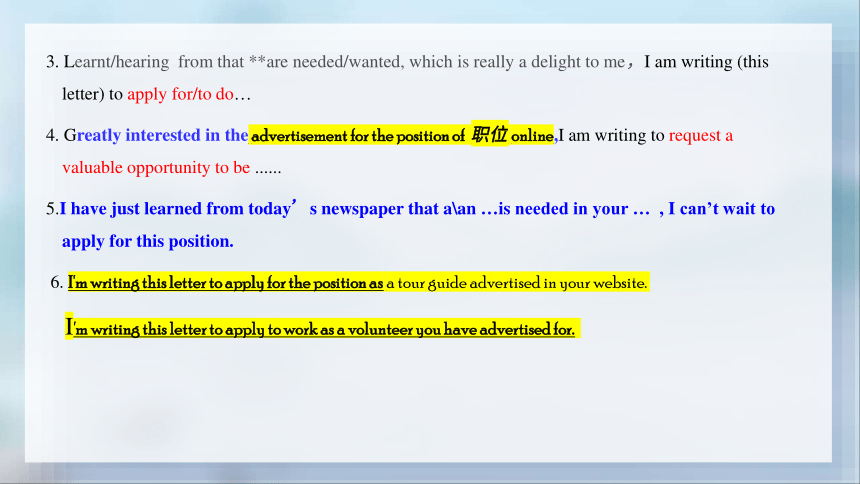Click the text "I can't wait to"

721,209
